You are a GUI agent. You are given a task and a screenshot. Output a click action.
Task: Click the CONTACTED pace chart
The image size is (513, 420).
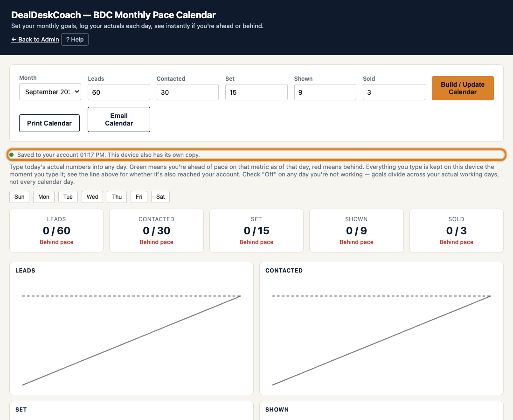tap(381, 329)
